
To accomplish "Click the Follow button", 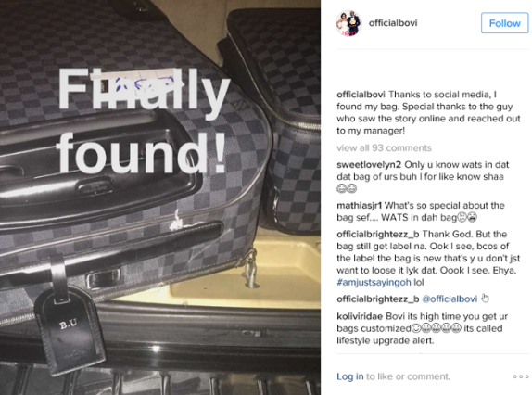I will tap(504, 23).
